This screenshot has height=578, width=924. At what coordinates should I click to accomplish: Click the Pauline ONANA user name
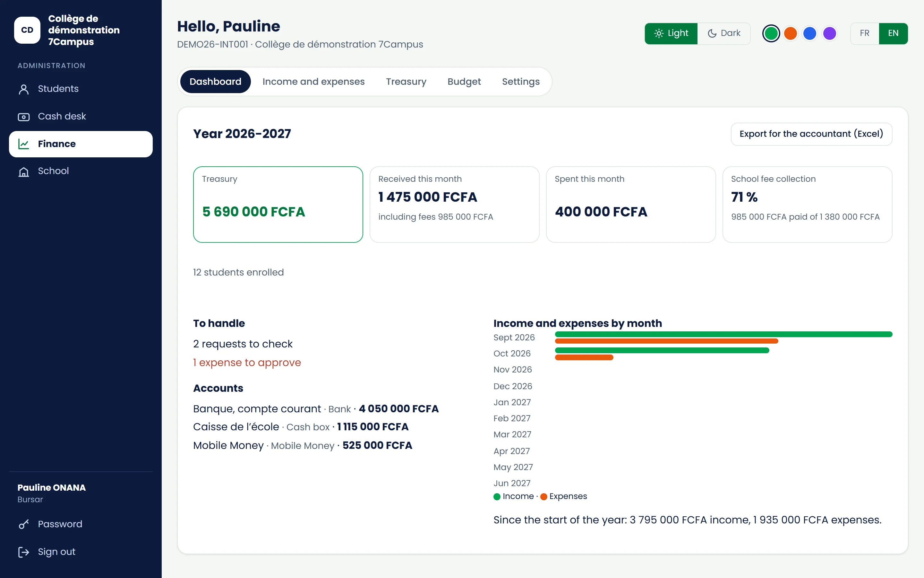pos(52,487)
